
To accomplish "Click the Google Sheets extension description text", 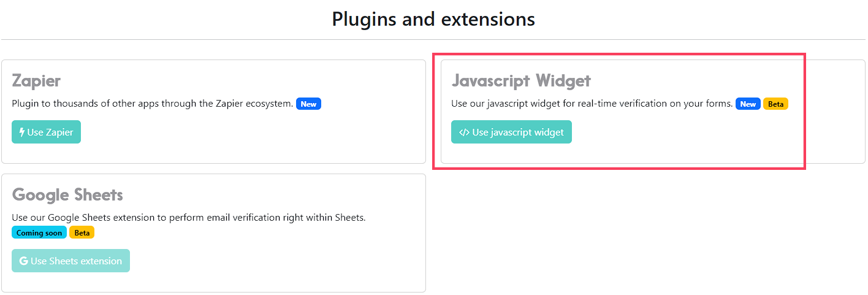I will coord(189,218).
